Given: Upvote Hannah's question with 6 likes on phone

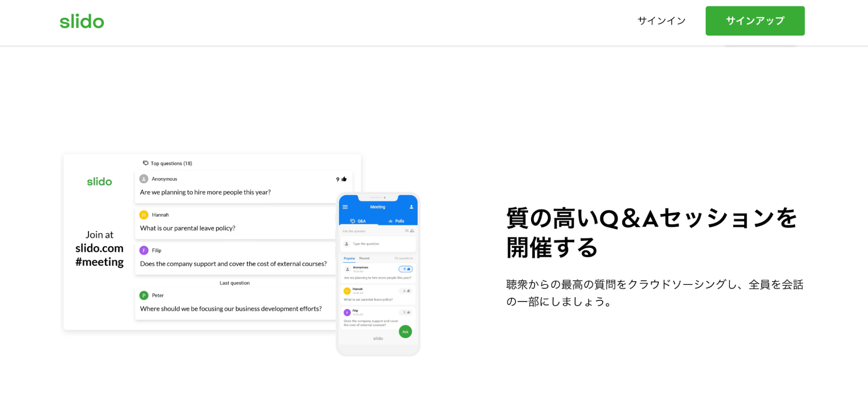Looking at the screenshot, I should point(406,291).
